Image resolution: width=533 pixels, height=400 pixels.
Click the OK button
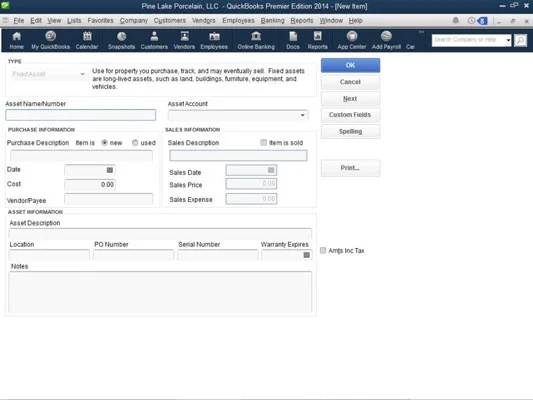[x=350, y=65]
